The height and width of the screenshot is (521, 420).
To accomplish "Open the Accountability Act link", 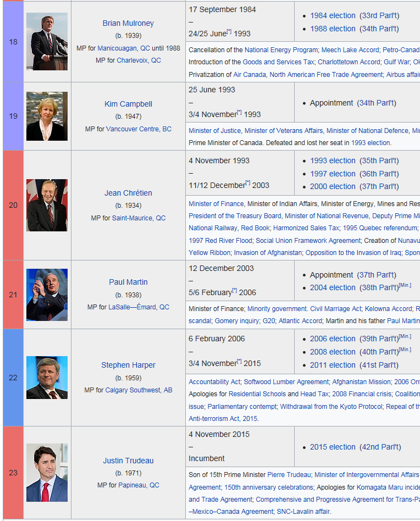I will pos(214,381).
